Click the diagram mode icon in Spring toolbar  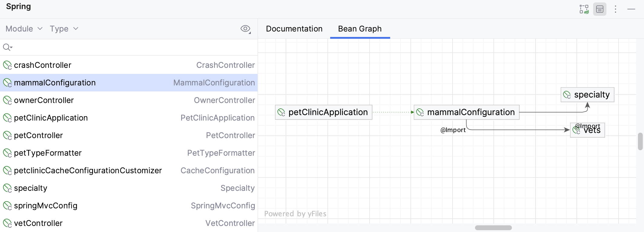pos(584,9)
